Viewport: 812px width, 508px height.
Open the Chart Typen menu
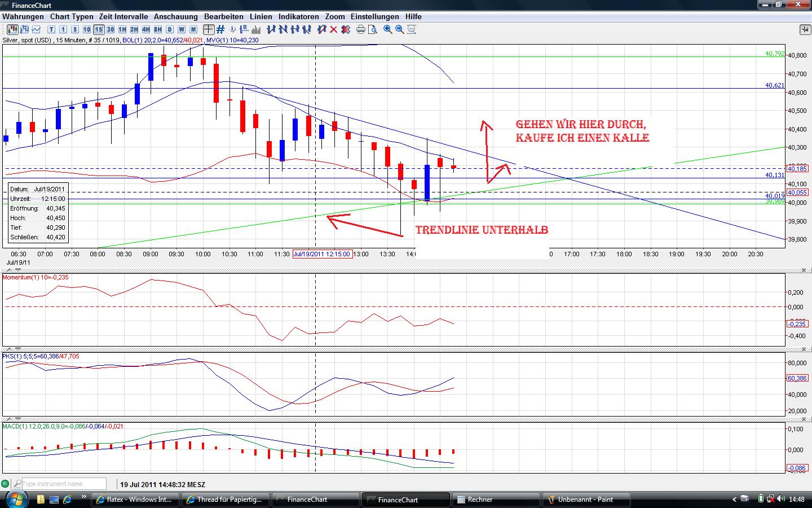[x=72, y=16]
